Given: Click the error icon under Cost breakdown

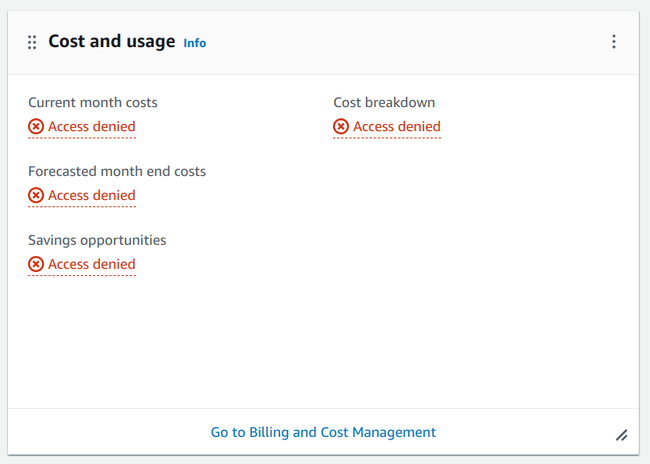Looking at the screenshot, I should point(341,127).
